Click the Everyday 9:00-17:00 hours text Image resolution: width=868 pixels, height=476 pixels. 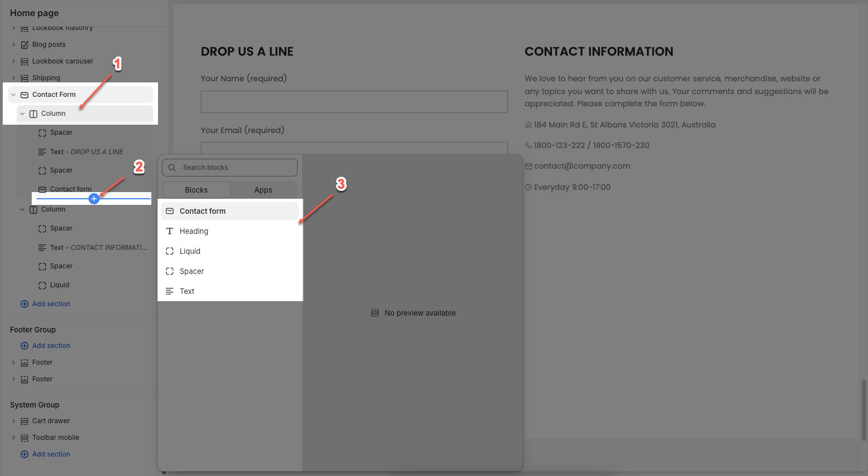[572, 187]
